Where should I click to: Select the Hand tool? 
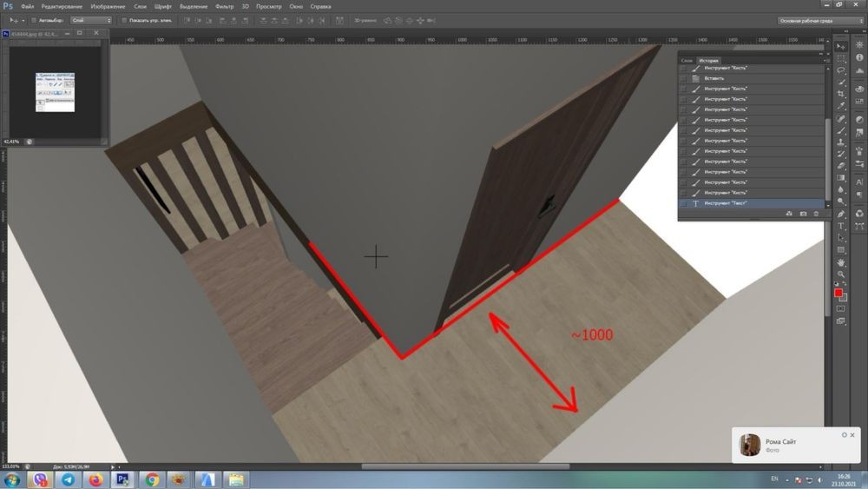[841, 261]
